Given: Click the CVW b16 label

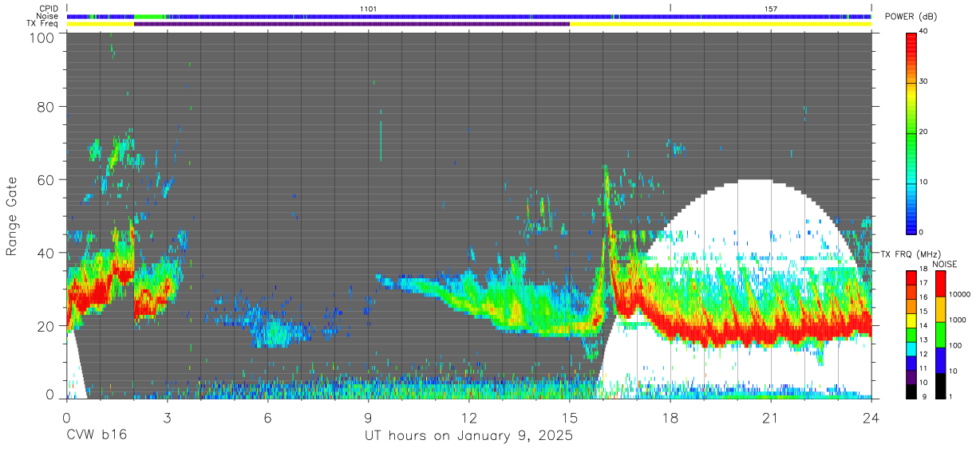Looking at the screenshot, I should 97,435.
